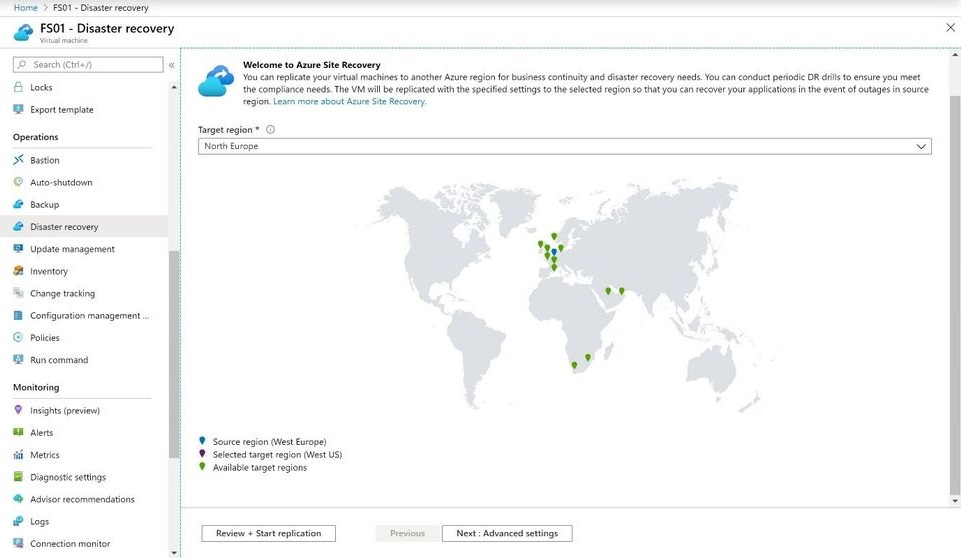Follow Learn more about Azure Site Recovery link

(x=349, y=101)
